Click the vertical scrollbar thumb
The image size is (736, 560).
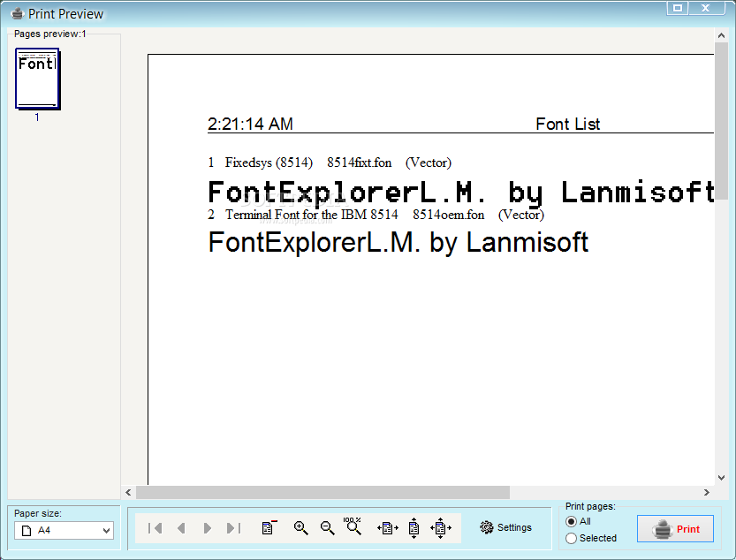[x=721, y=121]
